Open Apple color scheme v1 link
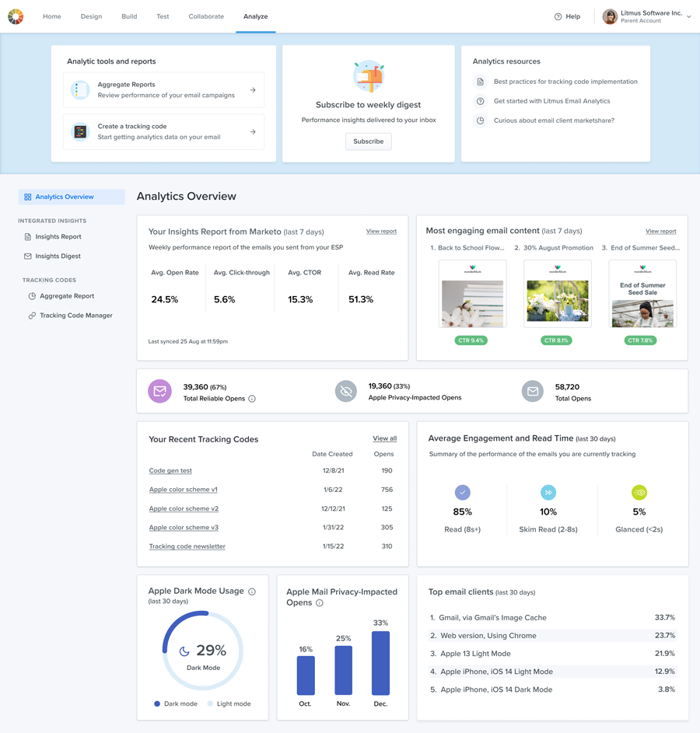Screen dimensions: 700x733 [184, 490]
